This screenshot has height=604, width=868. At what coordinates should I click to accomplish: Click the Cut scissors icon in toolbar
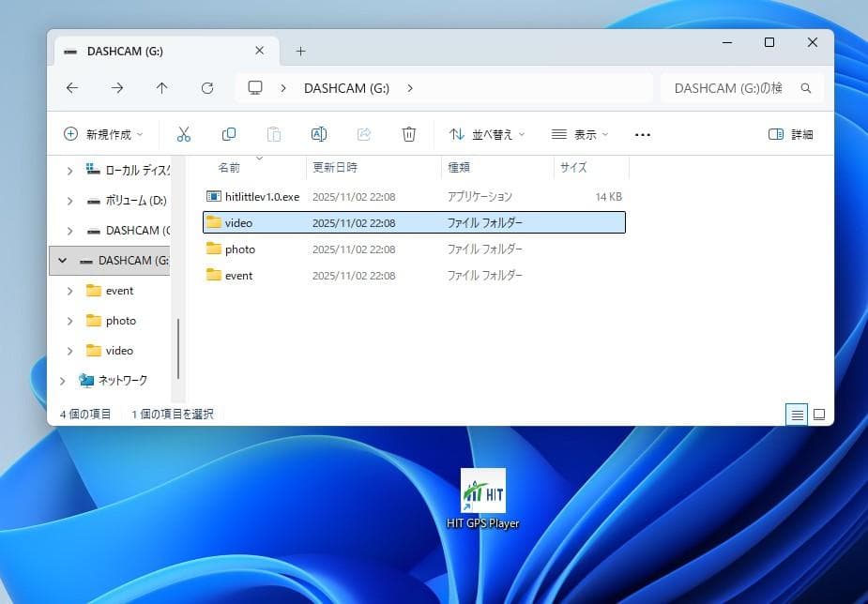pyautogui.click(x=184, y=134)
